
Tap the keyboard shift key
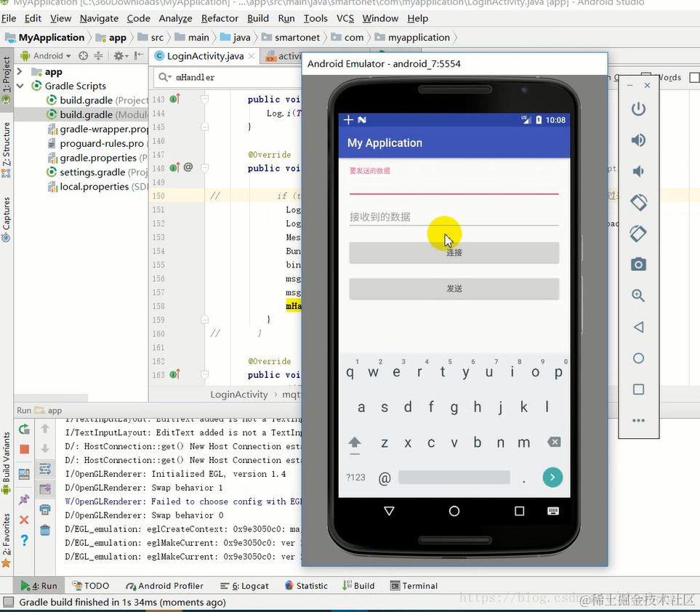(x=355, y=443)
